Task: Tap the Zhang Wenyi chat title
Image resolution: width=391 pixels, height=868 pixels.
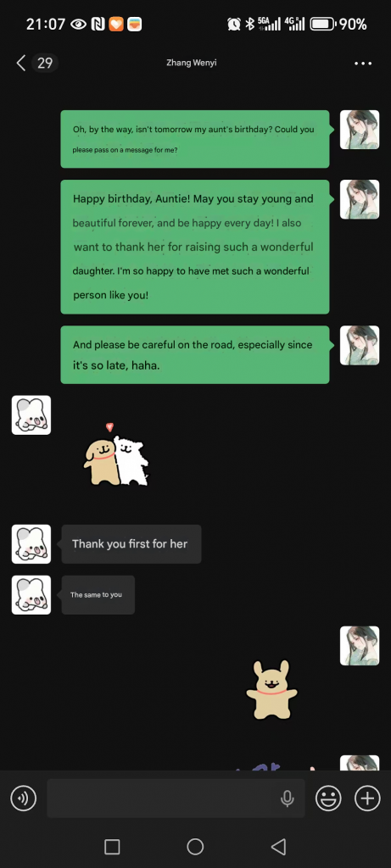Action: click(x=192, y=63)
